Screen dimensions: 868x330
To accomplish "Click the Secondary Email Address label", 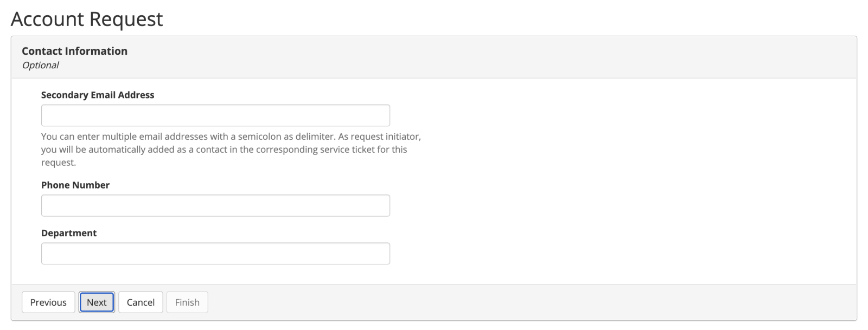I will click(98, 95).
